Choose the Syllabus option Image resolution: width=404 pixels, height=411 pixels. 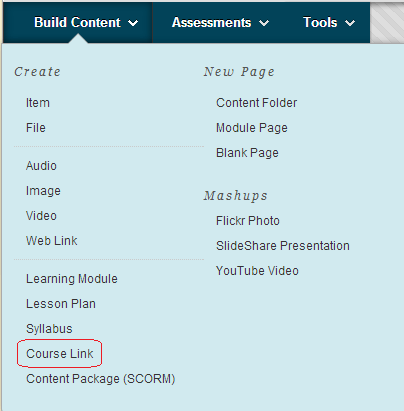pos(49,329)
